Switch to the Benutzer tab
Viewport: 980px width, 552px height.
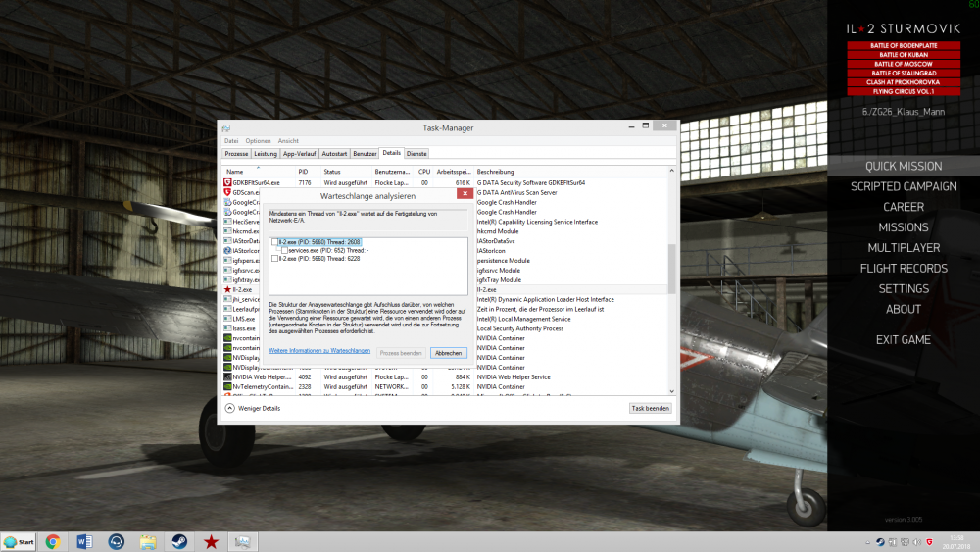[x=365, y=154]
